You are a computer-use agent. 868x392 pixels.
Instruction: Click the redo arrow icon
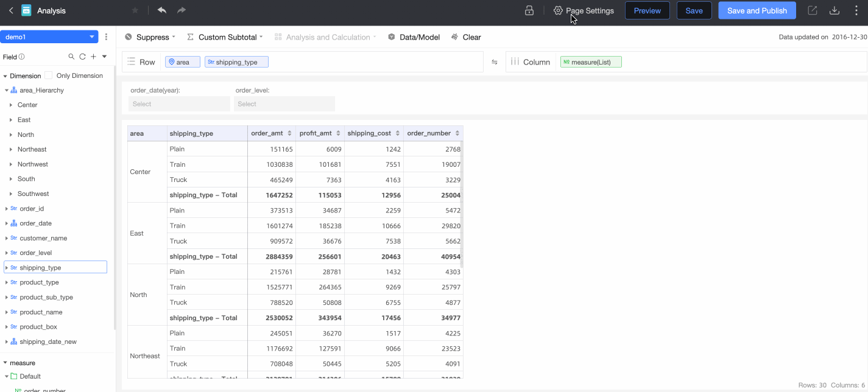(181, 10)
